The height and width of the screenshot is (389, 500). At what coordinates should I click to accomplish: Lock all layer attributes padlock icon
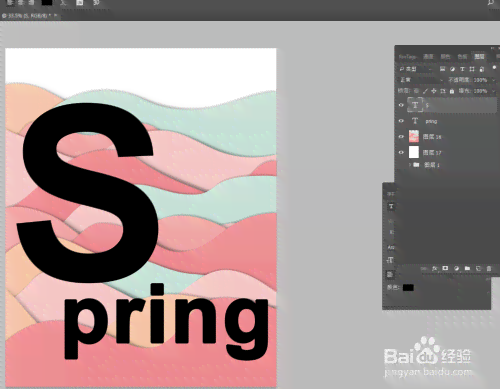tap(452, 91)
